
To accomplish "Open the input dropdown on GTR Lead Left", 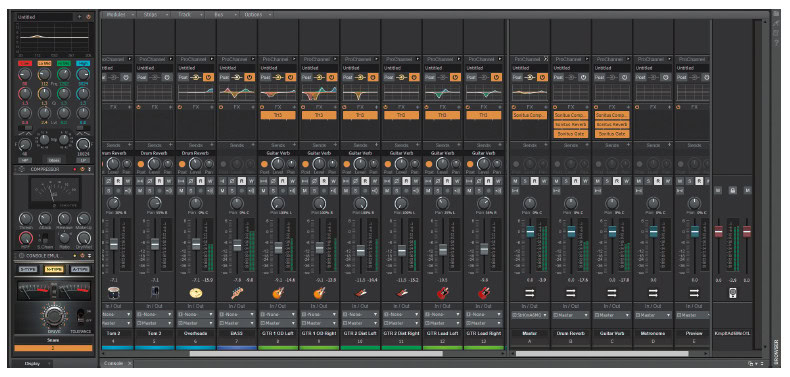I will pyautogui.click(x=443, y=314).
